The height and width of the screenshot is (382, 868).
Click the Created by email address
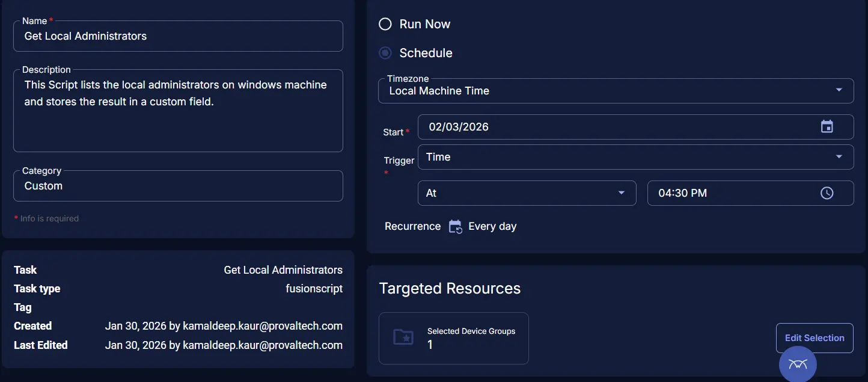click(263, 326)
